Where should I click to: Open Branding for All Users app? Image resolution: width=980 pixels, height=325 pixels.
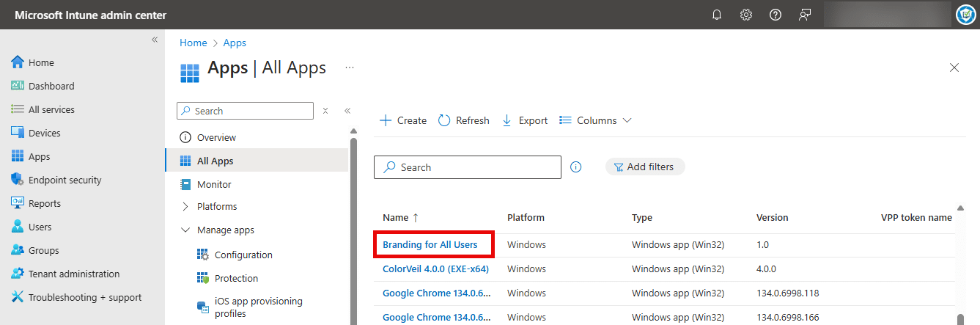[x=430, y=244]
